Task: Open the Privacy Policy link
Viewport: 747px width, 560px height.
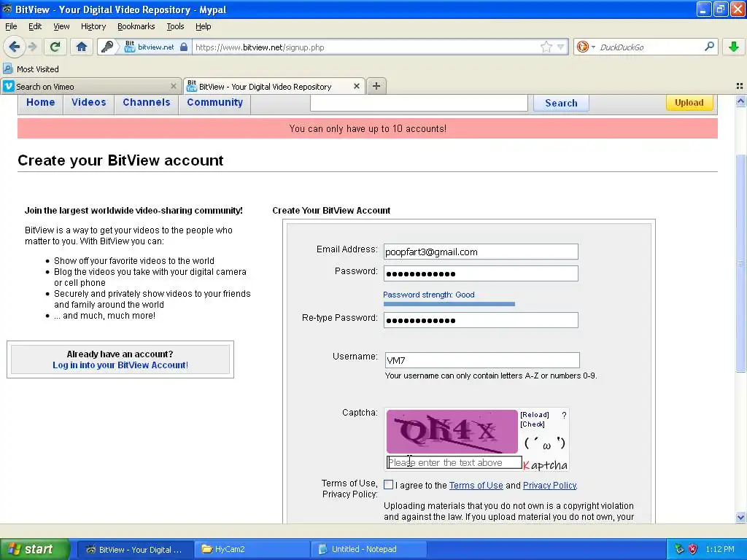Action: (x=550, y=485)
